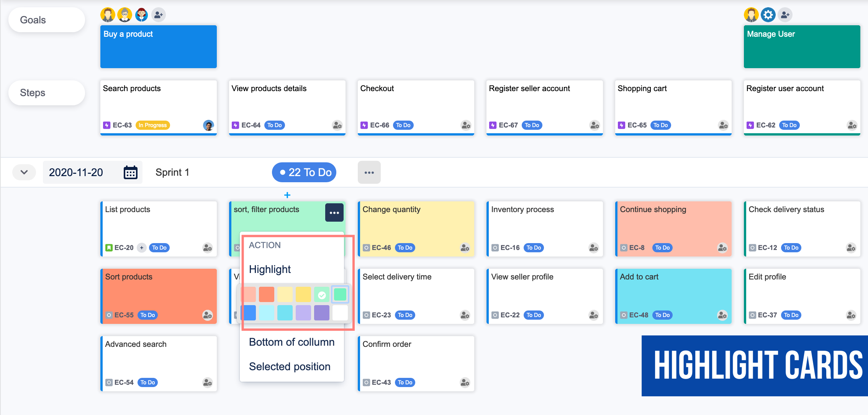Choose Bottom of collumn menu option

[292, 342]
